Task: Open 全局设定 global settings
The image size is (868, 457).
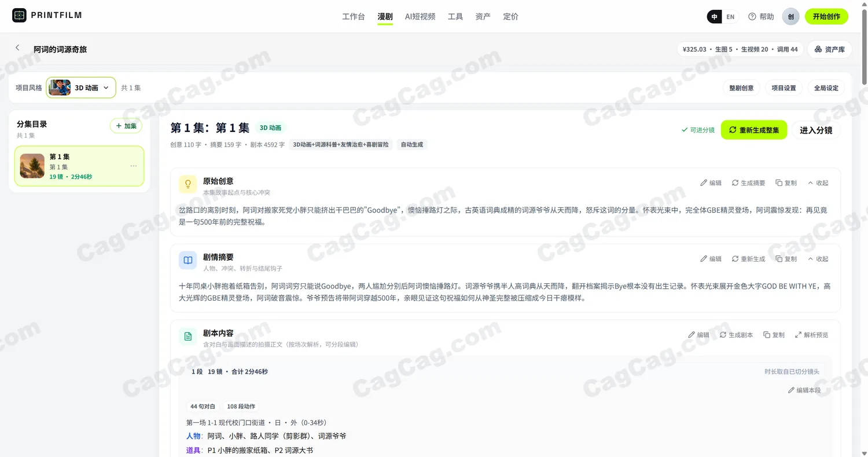Action: tap(826, 88)
